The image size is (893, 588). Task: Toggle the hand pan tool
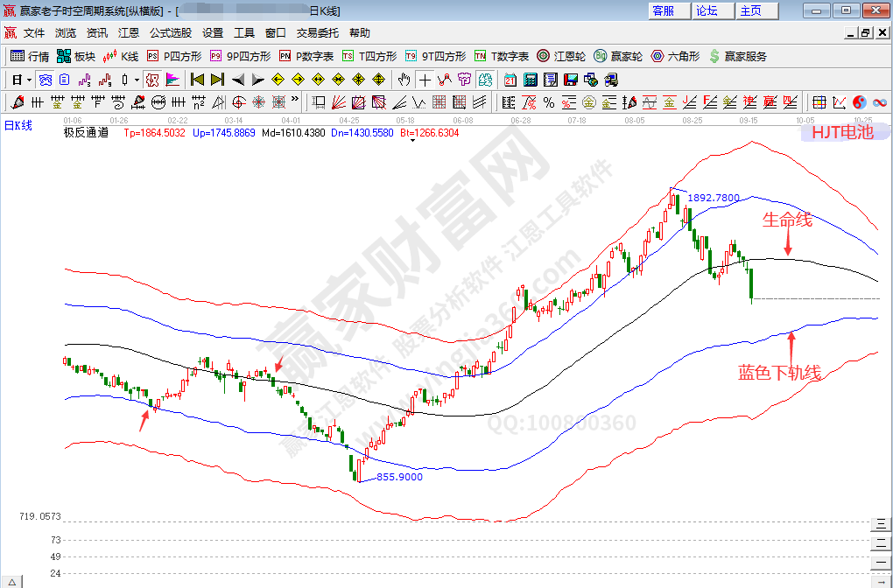click(x=404, y=80)
